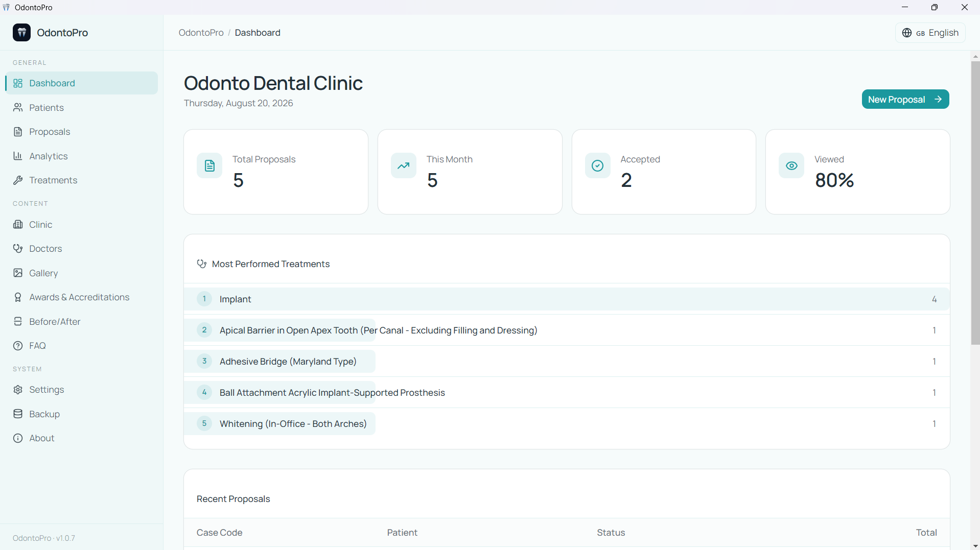The height and width of the screenshot is (550, 980).
Task: Click the OdontoPro tooth logo icon
Action: tap(21, 33)
